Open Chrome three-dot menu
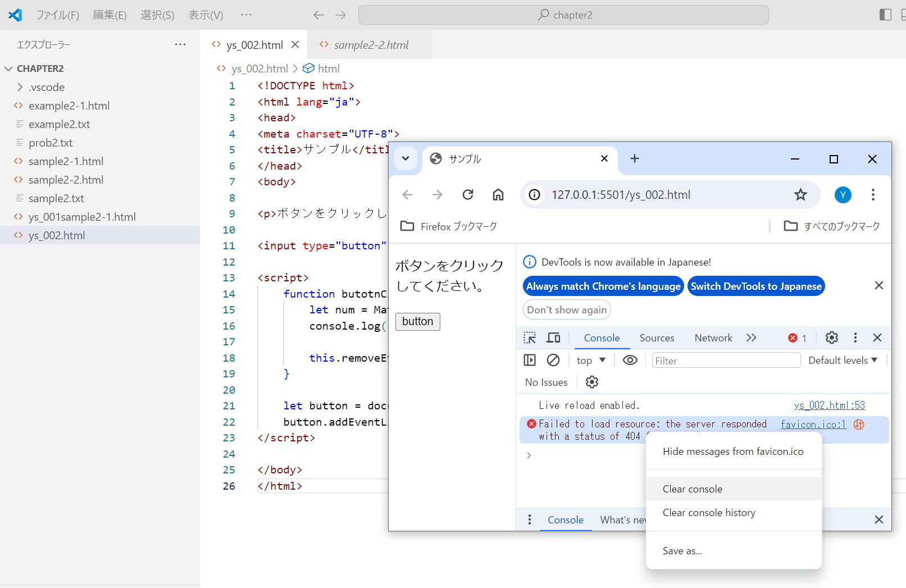The image size is (906, 588). 873,195
